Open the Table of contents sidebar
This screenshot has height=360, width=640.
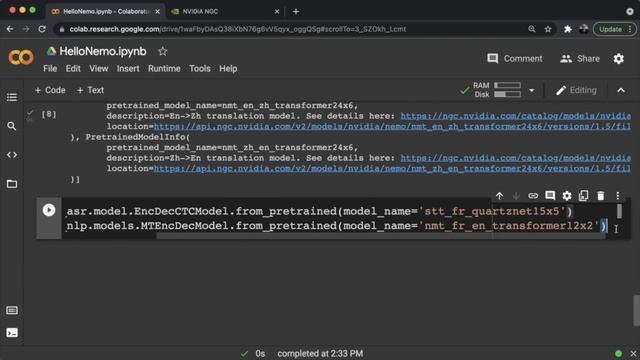(12, 97)
